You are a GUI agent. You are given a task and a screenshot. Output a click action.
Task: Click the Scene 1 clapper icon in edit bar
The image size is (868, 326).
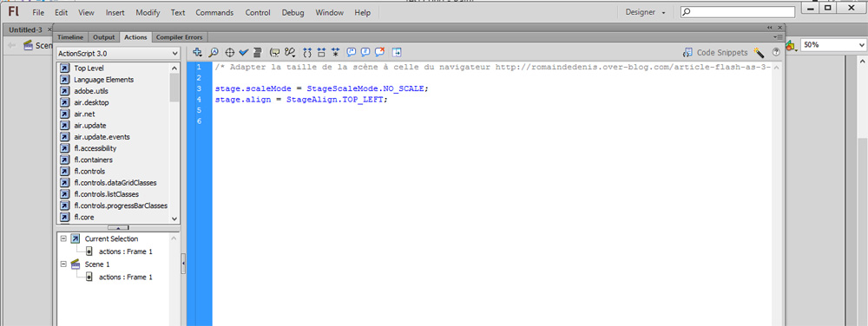(29, 45)
